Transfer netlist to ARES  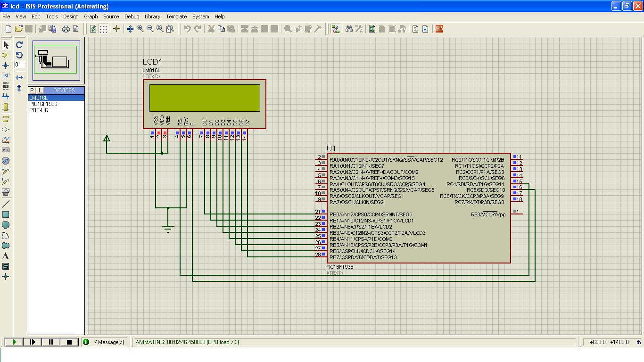pyautogui.click(x=439, y=29)
